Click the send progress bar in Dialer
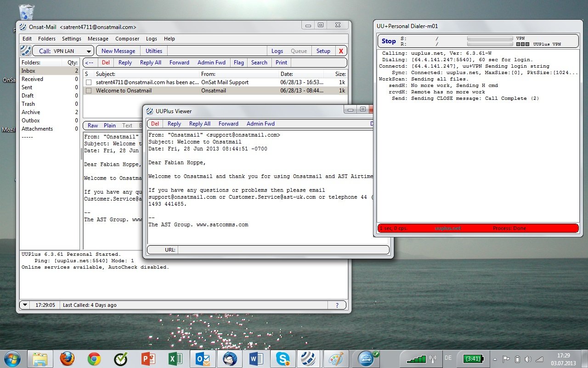The width and height of the screenshot is (588, 368). coord(490,39)
